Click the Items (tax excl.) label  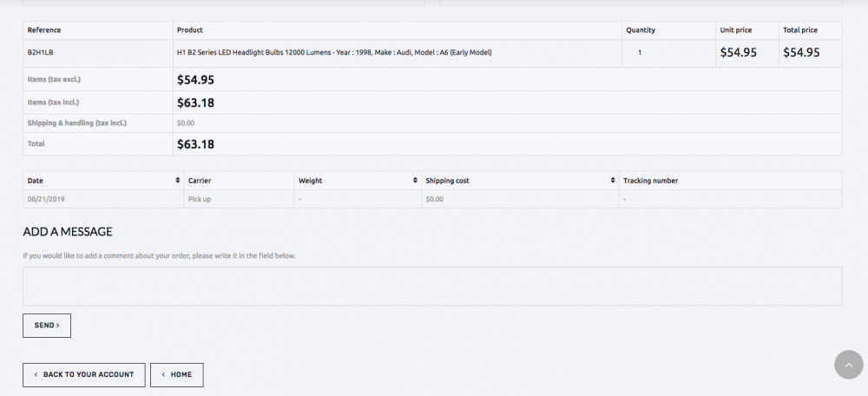click(x=54, y=79)
